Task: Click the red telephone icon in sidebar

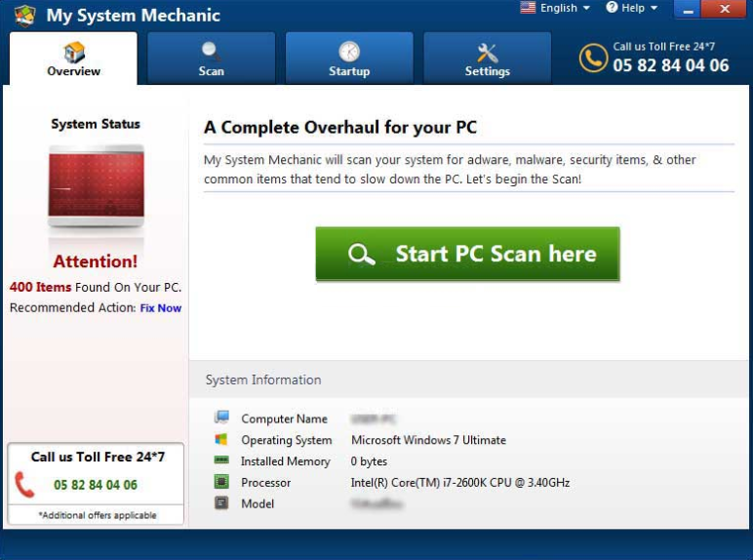Action: click(x=24, y=484)
